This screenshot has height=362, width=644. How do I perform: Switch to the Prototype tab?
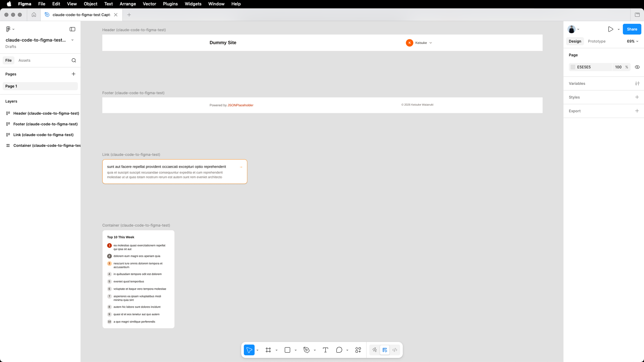click(597, 41)
